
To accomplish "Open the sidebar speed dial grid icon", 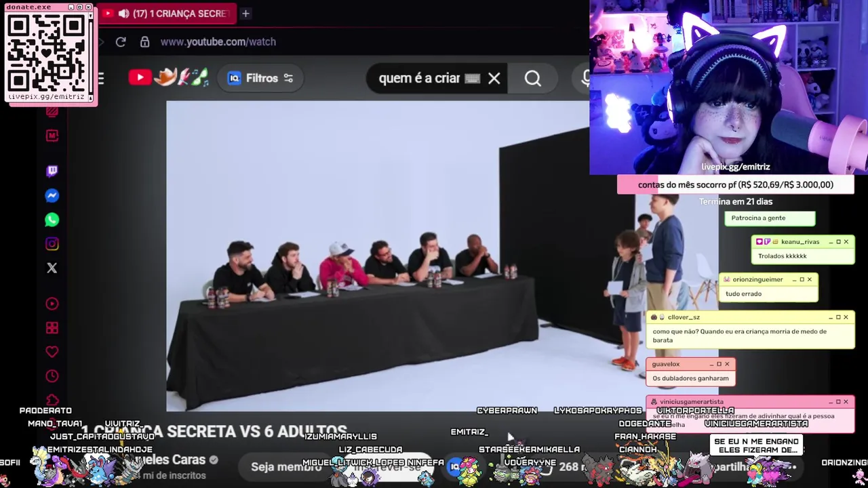I will click(52, 328).
